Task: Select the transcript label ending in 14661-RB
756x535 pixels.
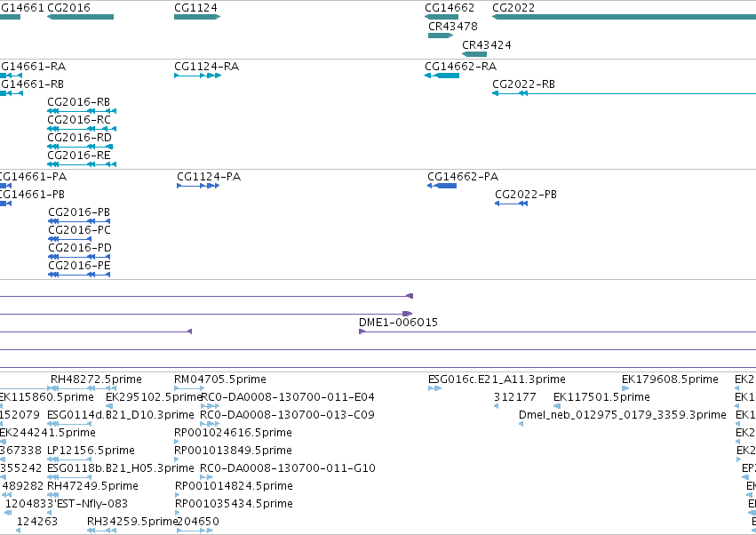Action: 32,84
